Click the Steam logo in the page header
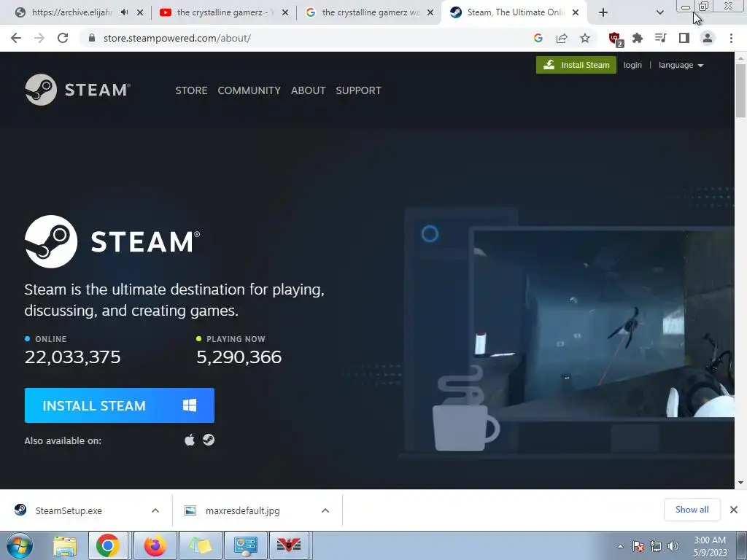 (77, 90)
